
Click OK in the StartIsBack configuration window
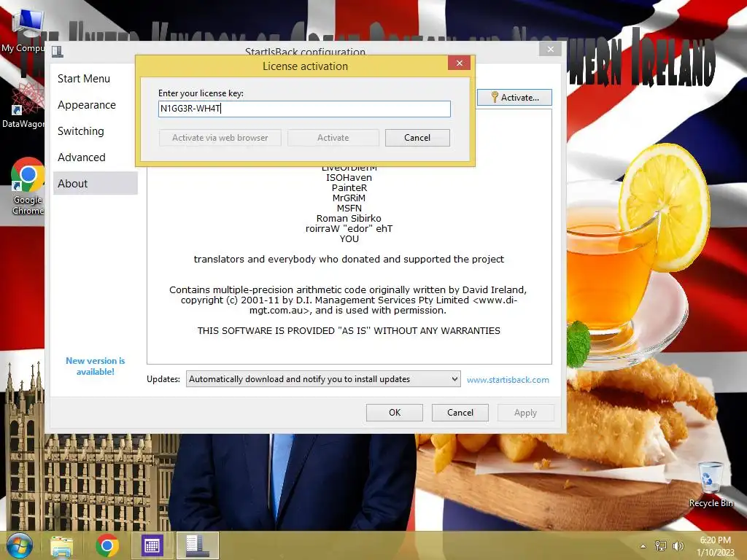(x=395, y=413)
